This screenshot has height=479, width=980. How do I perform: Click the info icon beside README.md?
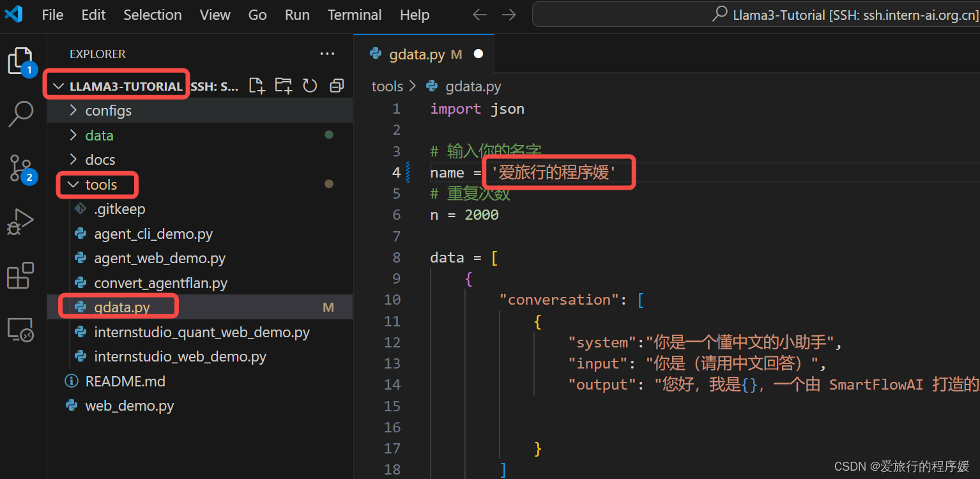click(72, 381)
